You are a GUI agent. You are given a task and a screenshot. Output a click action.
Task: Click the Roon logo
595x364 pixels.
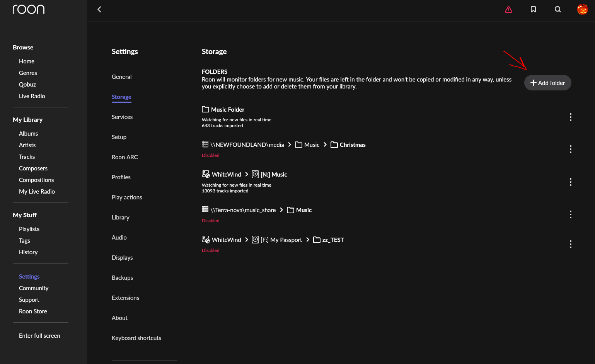tap(29, 9)
